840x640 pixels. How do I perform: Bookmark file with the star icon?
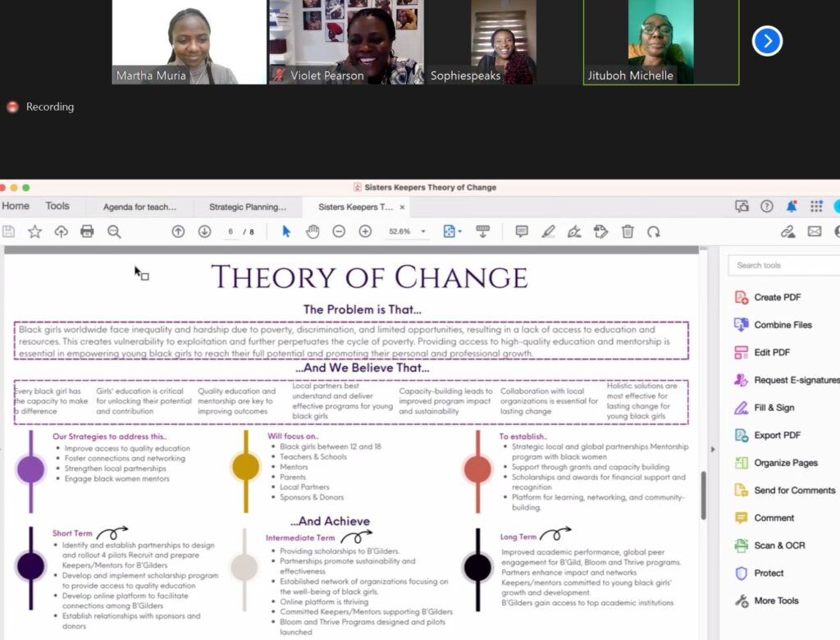pyautogui.click(x=34, y=232)
